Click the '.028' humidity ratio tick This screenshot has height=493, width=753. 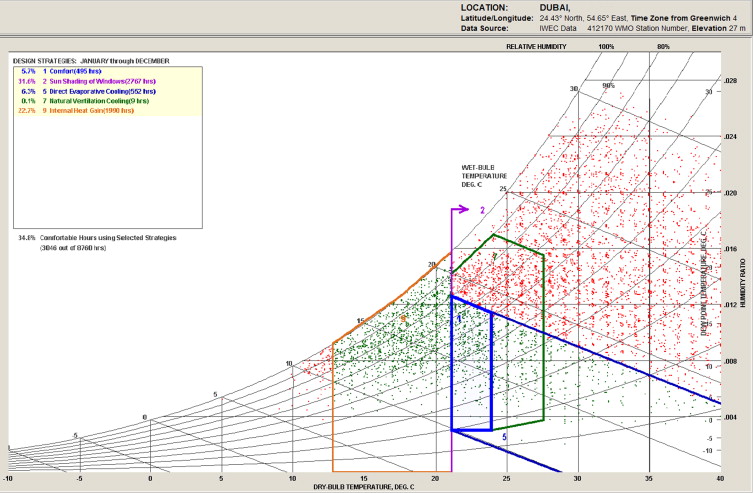pyautogui.click(x=730, y=81)
